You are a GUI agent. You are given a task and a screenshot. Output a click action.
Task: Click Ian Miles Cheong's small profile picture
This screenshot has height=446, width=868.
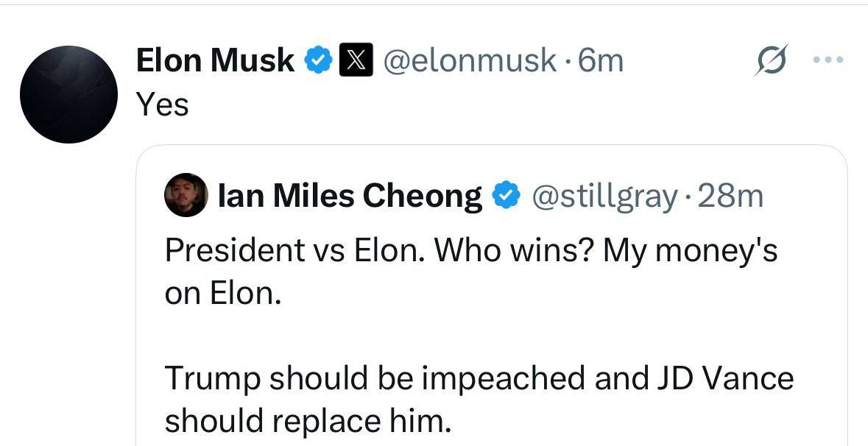(x=186, y=195)
